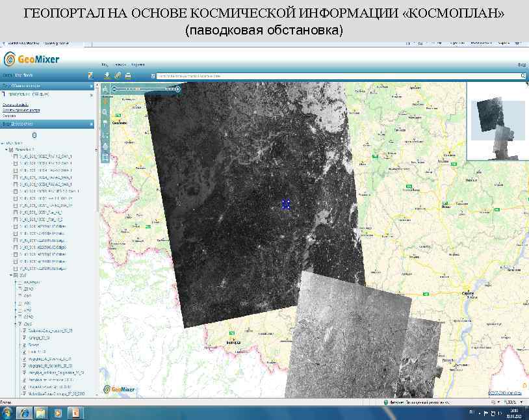Tick the first image layer checkbox in tree

15,157
